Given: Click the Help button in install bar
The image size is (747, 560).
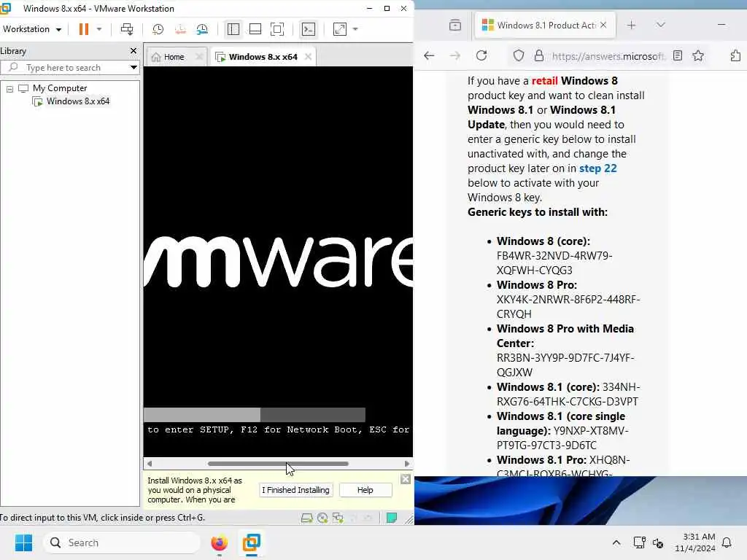Looking at the screenshot, I should (x=365, y=490).
